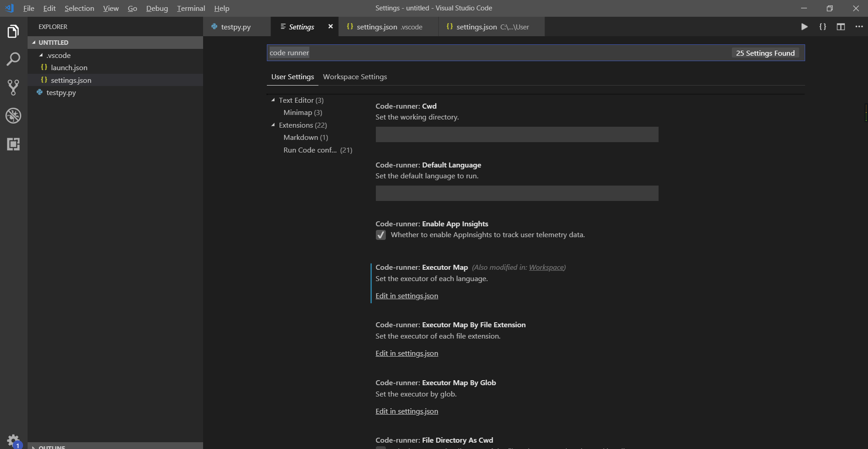
Task: Close the Settings tab
Action: point(331,27)
